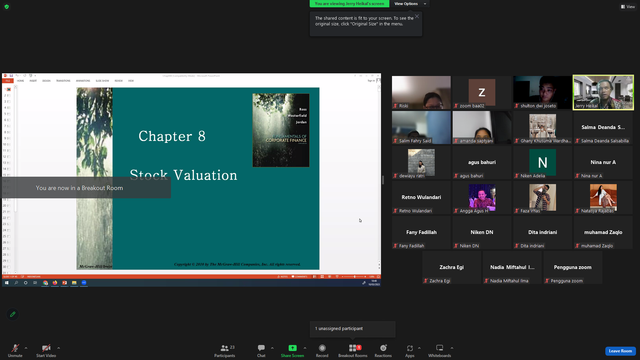The image size is (640, 360).
Task: Open the Chat panel
Action: (x=261, y=350)
